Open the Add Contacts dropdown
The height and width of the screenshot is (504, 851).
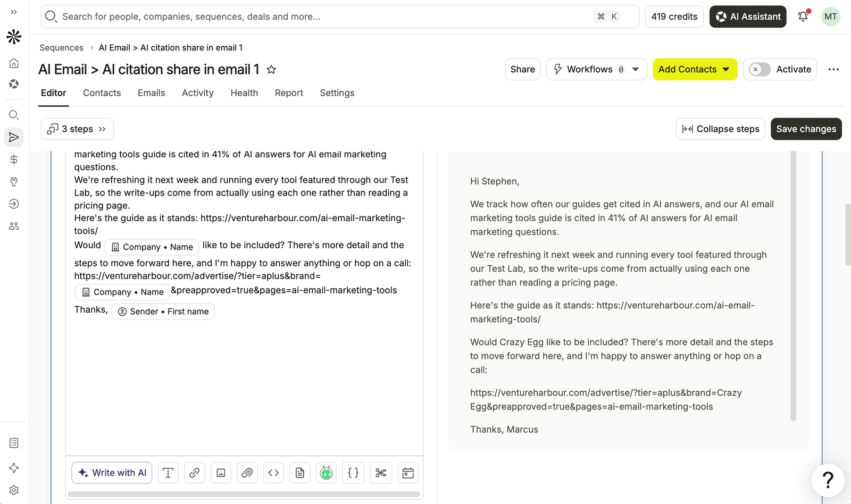pos(695,70)
